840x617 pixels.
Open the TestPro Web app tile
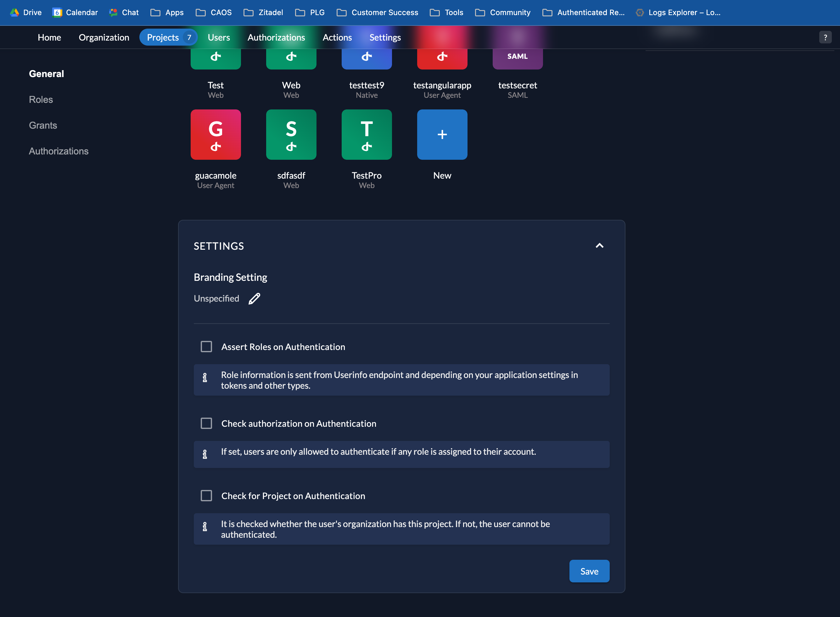[x=367, y=135]
